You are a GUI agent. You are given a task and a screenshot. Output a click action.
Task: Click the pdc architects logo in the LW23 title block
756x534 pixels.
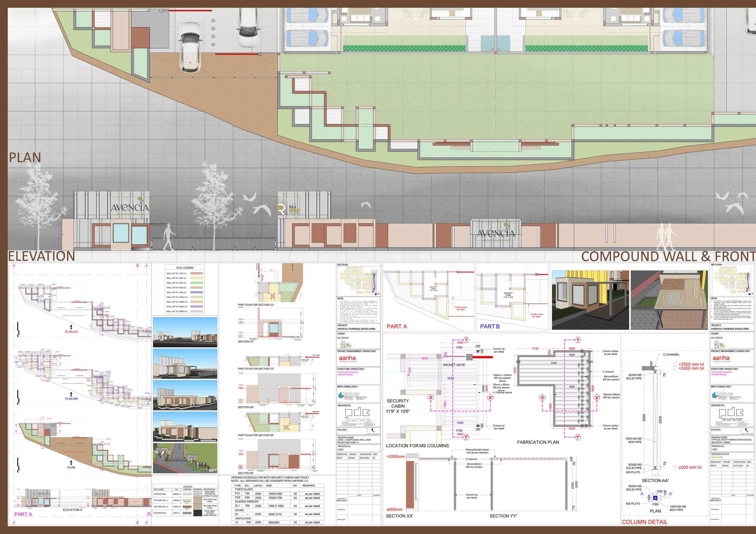731,413
